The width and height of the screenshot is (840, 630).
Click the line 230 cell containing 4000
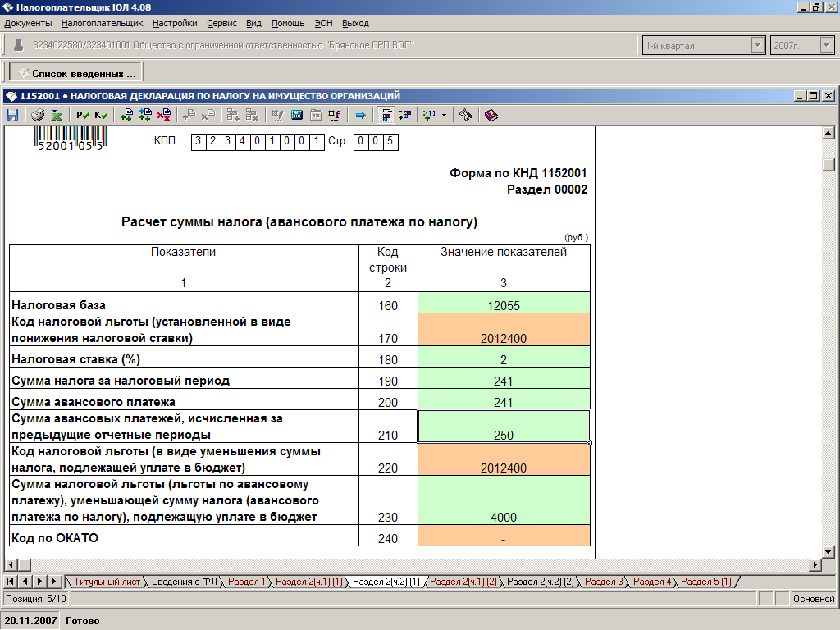coord(504,500)
